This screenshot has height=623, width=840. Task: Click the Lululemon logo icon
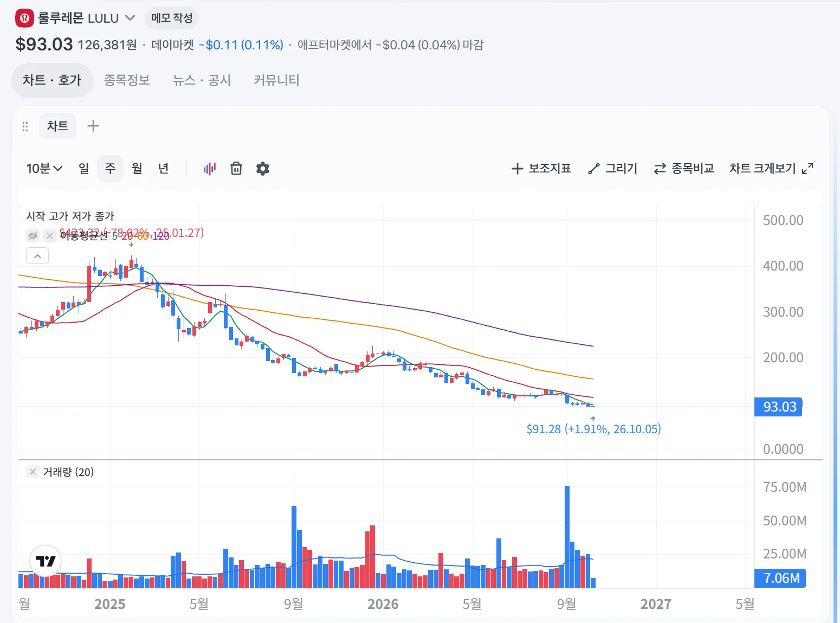[24, 18]
